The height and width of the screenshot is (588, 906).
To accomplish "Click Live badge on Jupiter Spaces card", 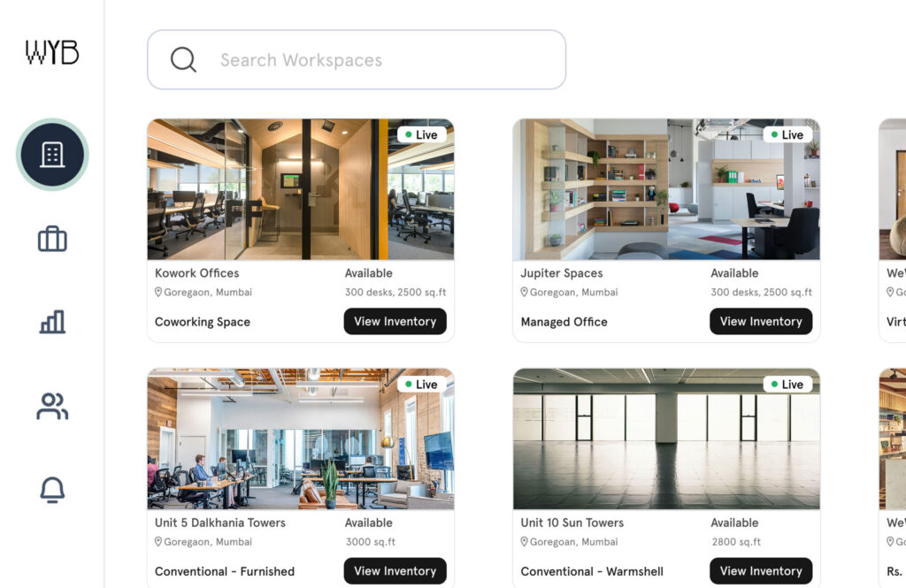I will [787, 134].
